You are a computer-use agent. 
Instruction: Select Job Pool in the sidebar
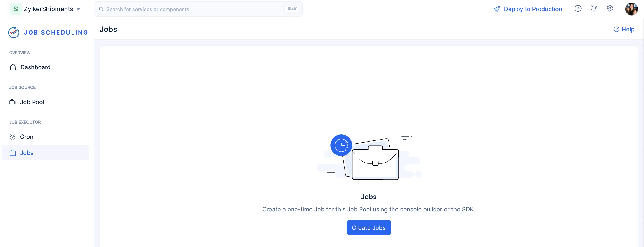pyautogui.click(x=46, y=102)
